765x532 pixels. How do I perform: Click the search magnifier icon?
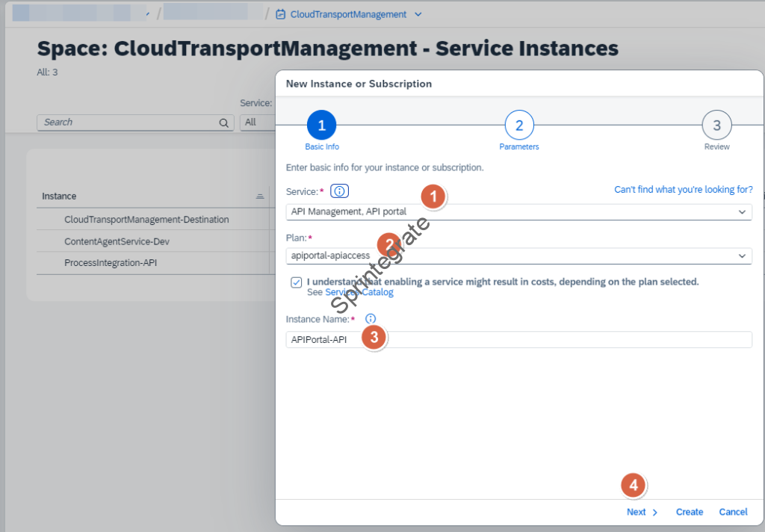pos(223,122)
